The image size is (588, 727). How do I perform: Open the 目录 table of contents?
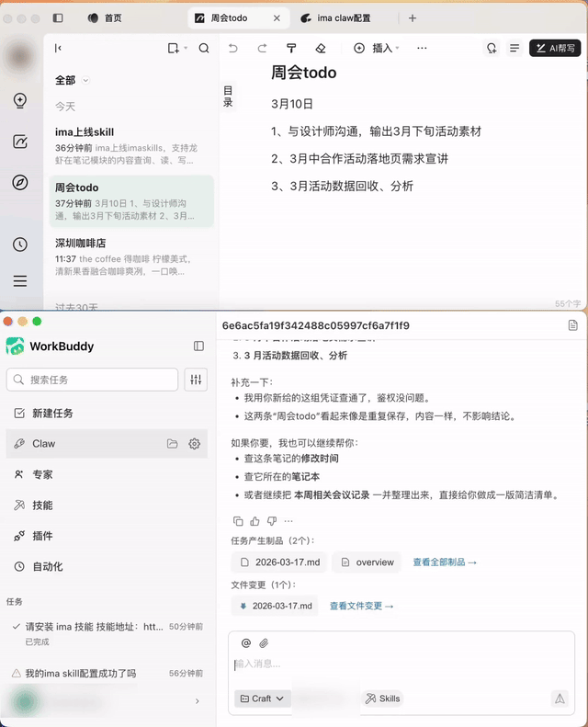click(228, 97)
